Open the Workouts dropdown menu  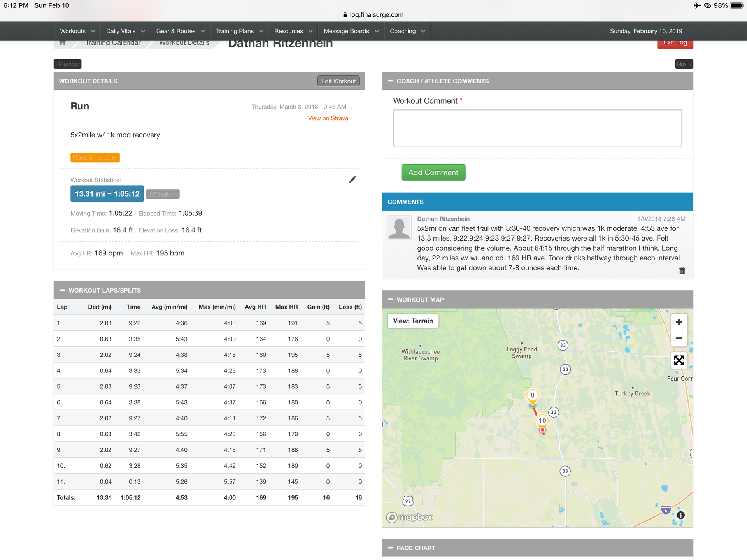(77, 31)
